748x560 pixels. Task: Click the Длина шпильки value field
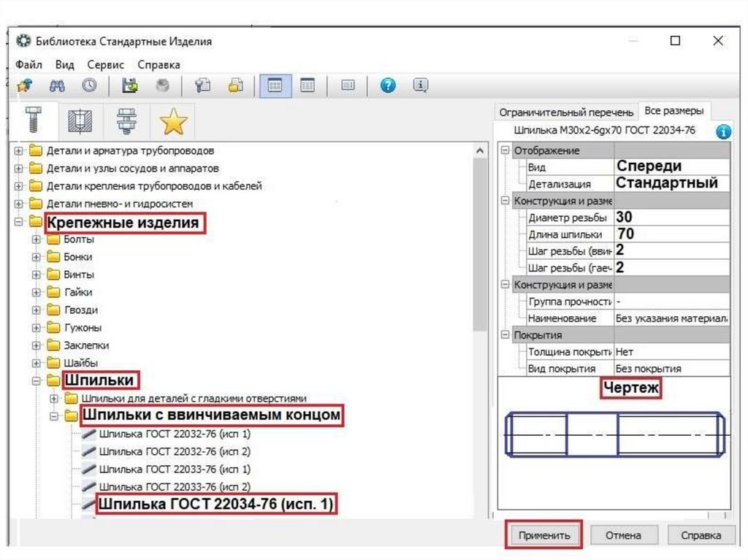[x=671, y=234]
